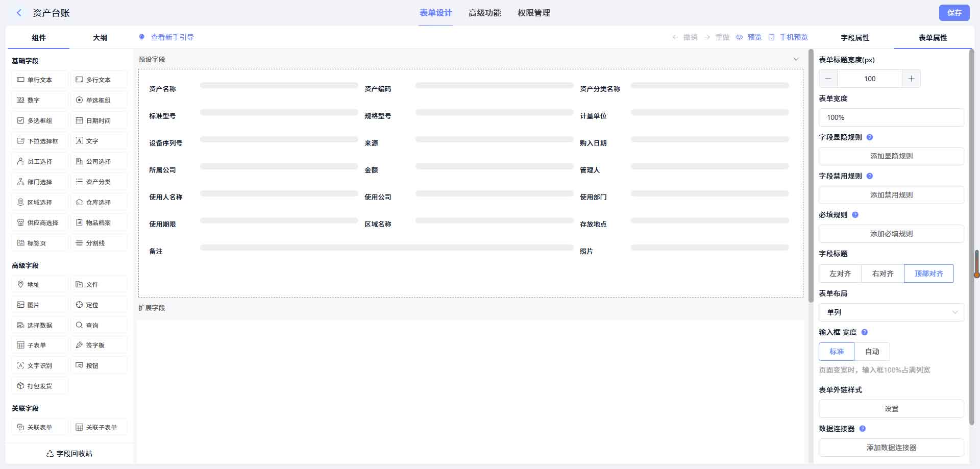
Task: Select the 物品档案 component
Action: (99, 223)
